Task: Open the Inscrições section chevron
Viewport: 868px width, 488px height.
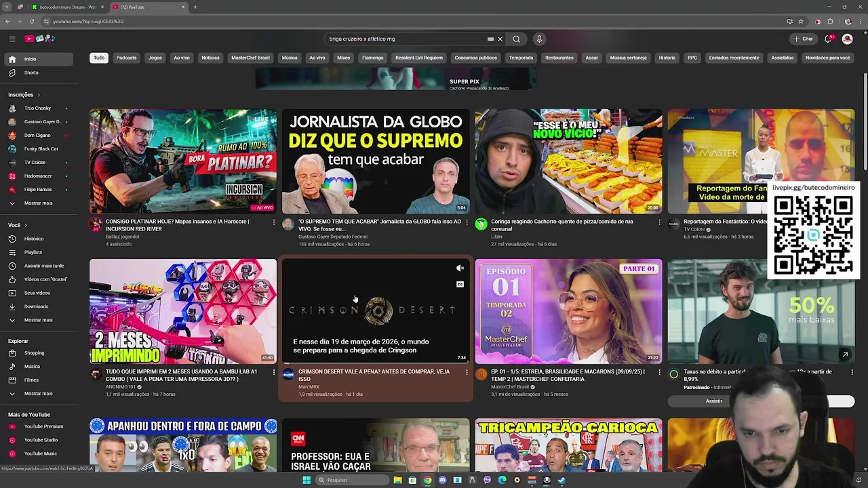Action: (39, 95)
